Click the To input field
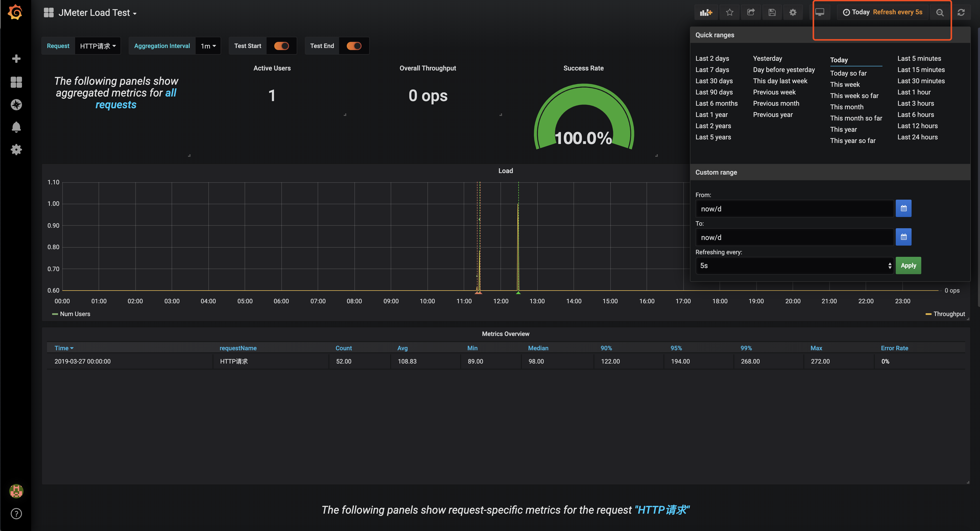The height and width of the screenshot is (531, 980). (x=794, y=237)
